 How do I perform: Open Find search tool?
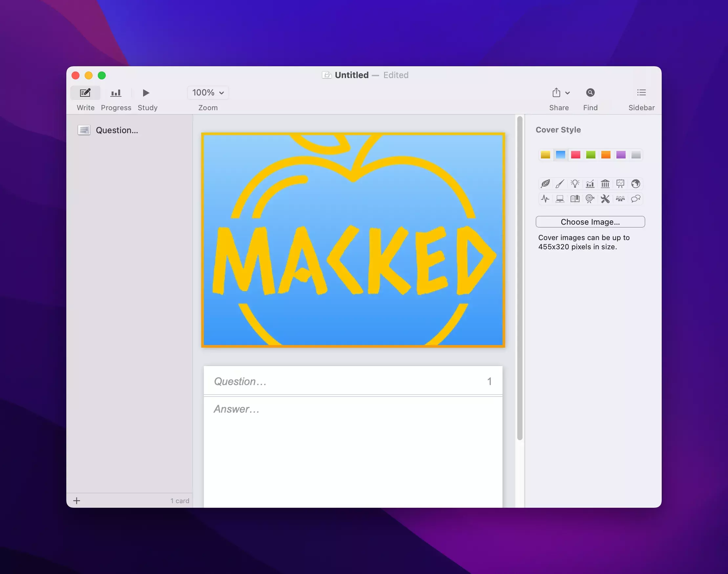(590, 93)
